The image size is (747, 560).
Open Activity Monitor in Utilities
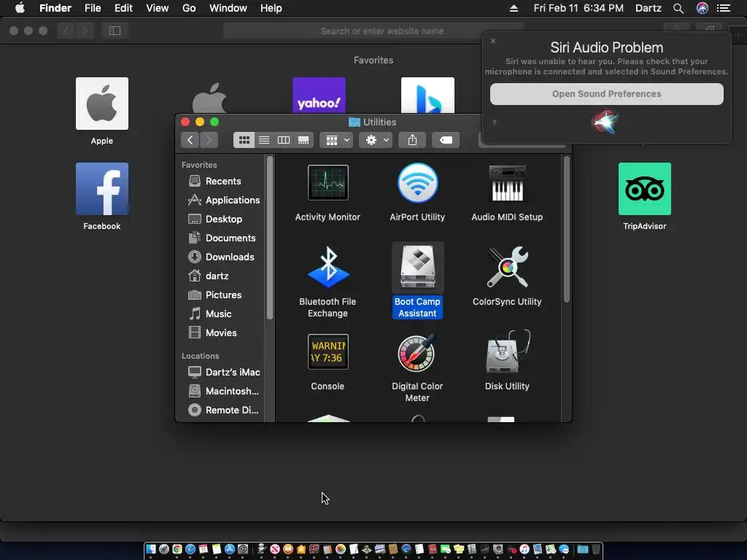pyautogui.click(x=328, y=183)
